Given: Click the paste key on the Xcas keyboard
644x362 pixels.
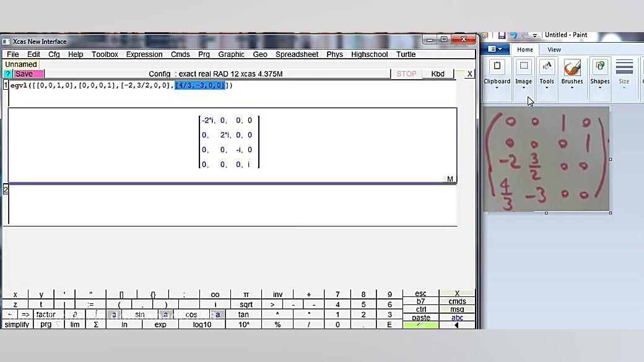Looking at the screenshot, I should pos(420,317).
